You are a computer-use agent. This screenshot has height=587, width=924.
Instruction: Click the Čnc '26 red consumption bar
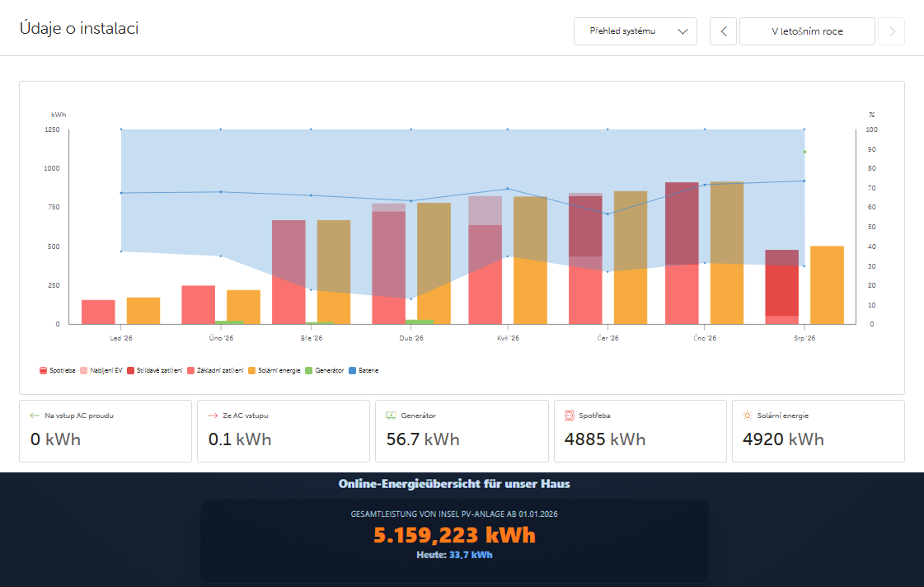tap(682, 253)
